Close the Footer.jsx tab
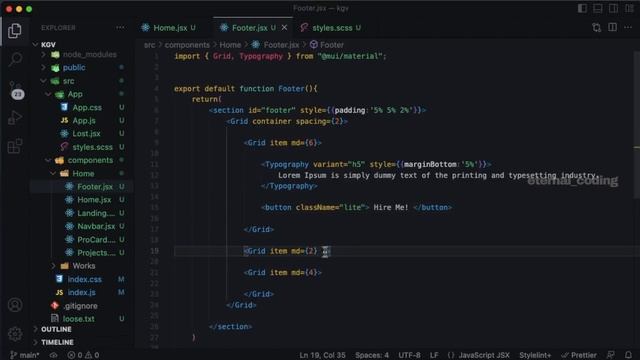This screenshot has height=360, width=640. pyautogui.click(x=284, y=28)
